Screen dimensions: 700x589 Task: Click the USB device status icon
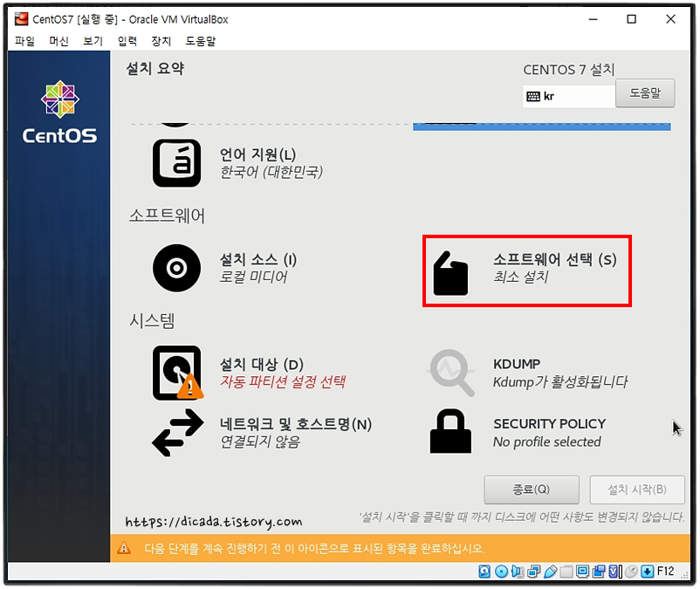coord(551,572)
